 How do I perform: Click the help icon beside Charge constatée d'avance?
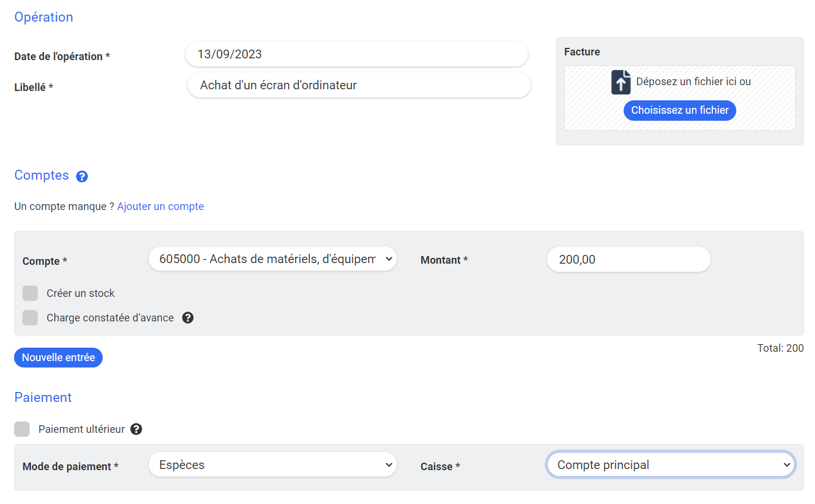pyautogui.click(x=188, y=318)
